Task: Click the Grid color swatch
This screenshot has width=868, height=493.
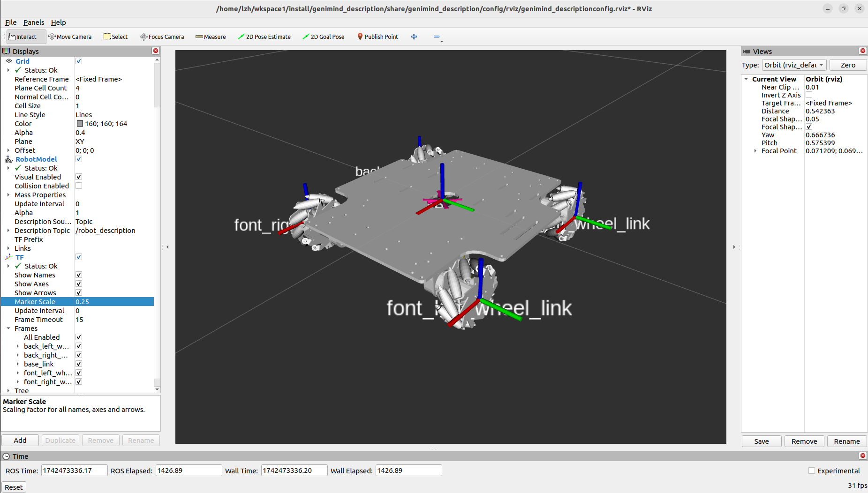Action: click(80, 124)
